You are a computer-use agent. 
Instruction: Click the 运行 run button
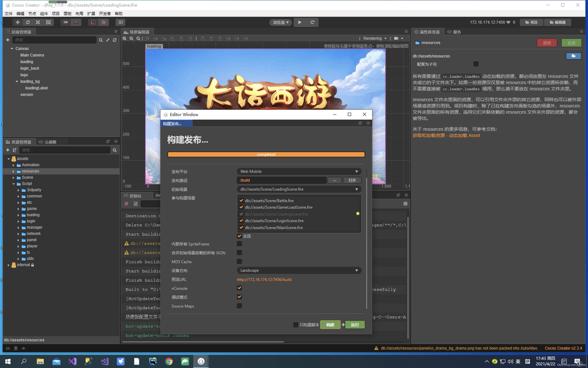[355, 325]
